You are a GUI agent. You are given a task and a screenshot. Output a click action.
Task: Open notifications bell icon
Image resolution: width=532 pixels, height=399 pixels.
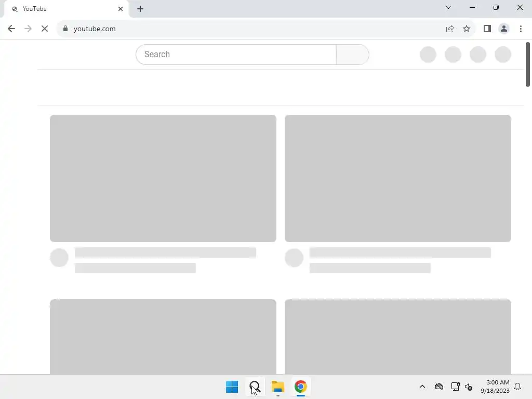point(518,387)
